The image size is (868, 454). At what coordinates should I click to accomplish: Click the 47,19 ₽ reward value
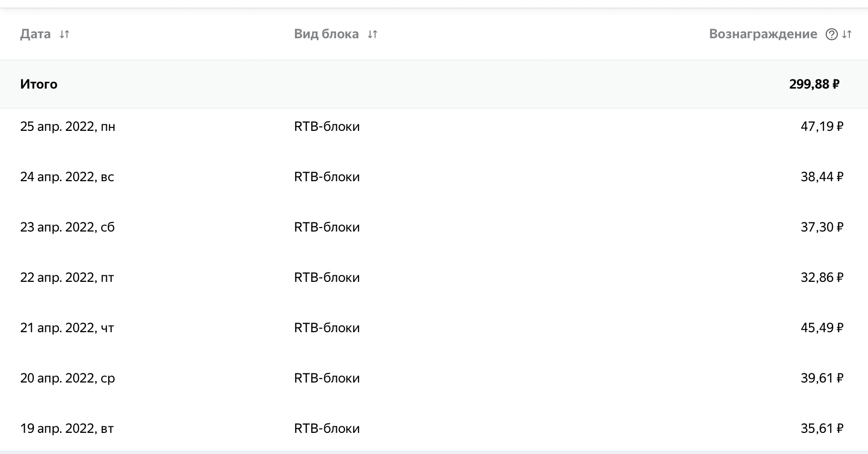pos(822,126)
